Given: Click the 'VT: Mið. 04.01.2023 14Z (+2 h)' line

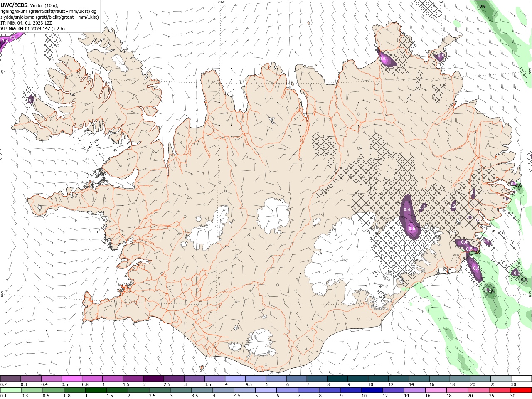Looking at the screenshot, I should pyautogui.click(x=32, y=29).
